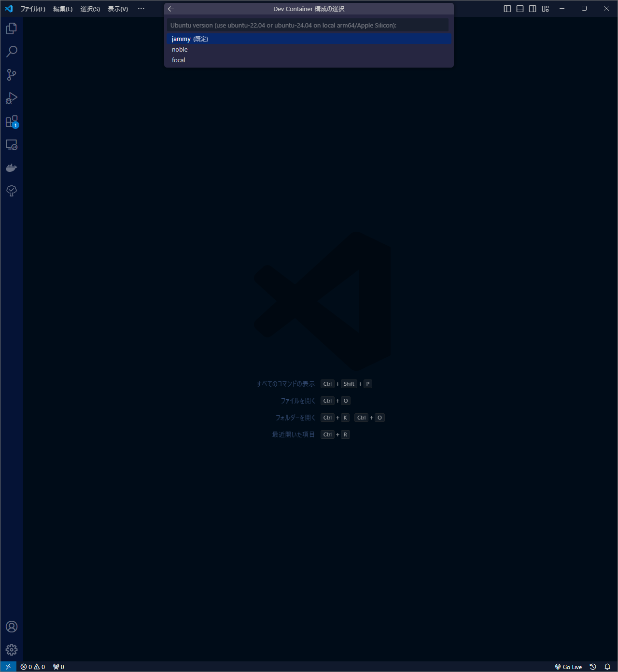This screenshot has height=672, width=618.
Task: Open the 表示(V) menu
Action: (x=118, y=9)
